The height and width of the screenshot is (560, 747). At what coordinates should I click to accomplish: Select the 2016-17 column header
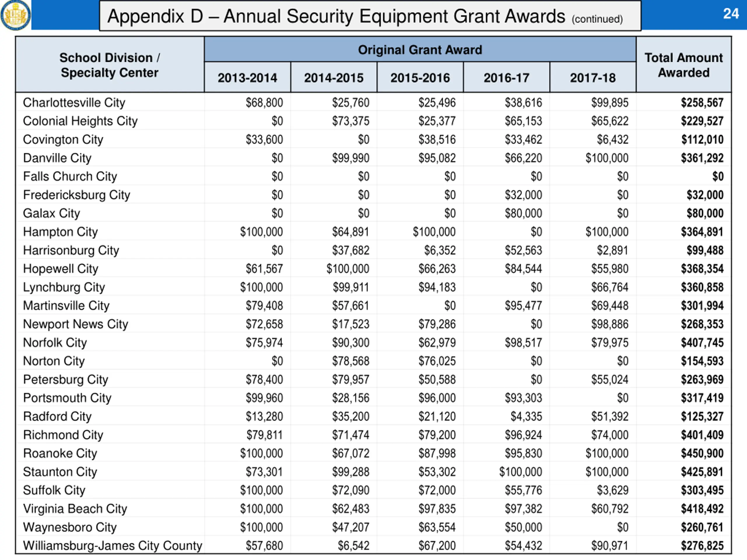click(506, 78)
